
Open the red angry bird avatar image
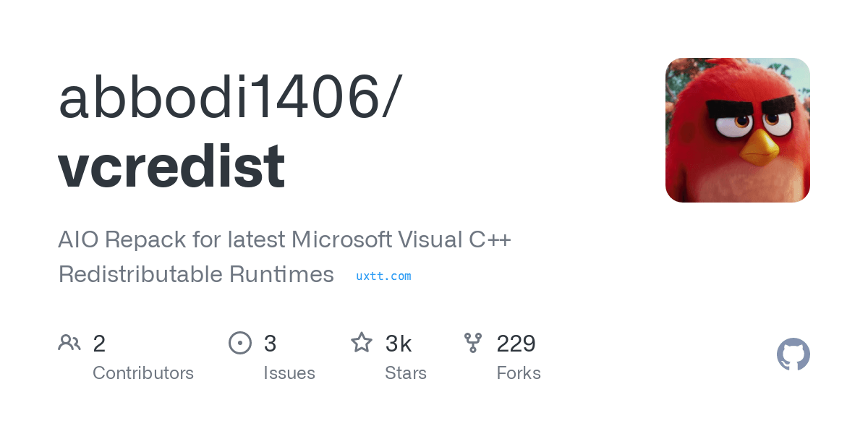point(738,130)
